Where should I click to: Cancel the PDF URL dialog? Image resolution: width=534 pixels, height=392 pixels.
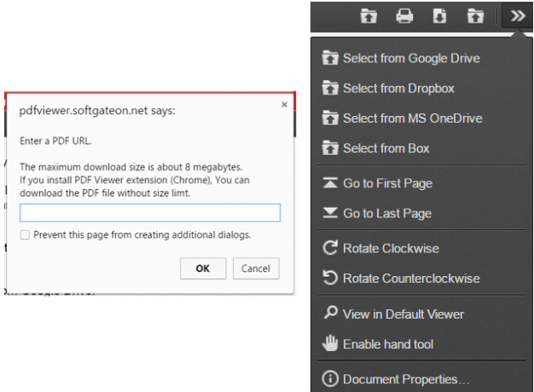pyautogui.click(x=256, y=268)
